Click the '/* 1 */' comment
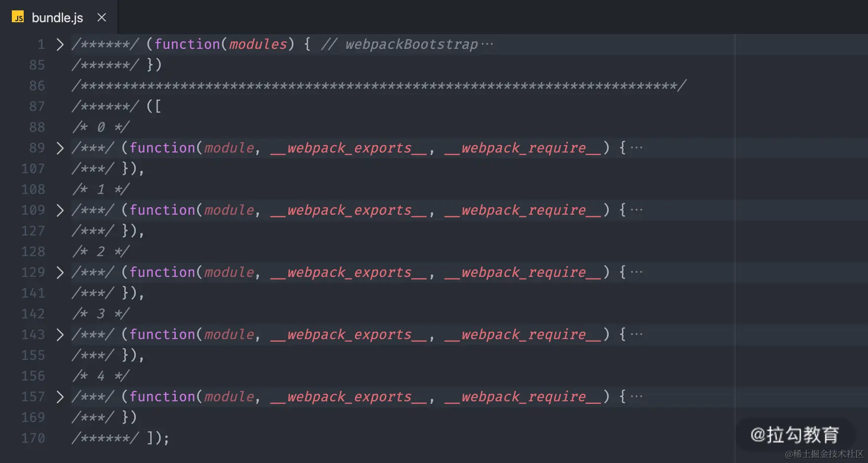868x463 pixels. pos(101,190)
